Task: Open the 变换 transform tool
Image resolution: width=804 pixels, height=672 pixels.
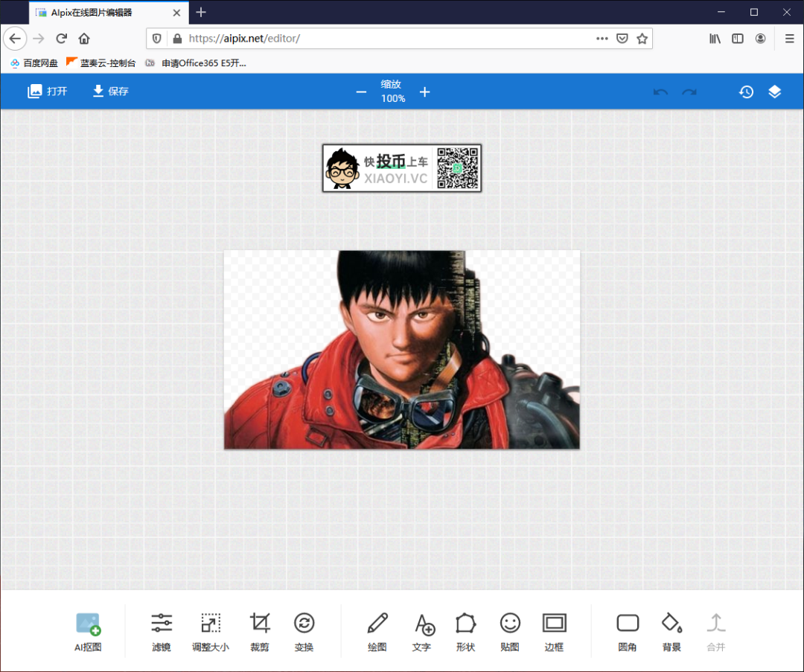Action: (x=304, y=631)
